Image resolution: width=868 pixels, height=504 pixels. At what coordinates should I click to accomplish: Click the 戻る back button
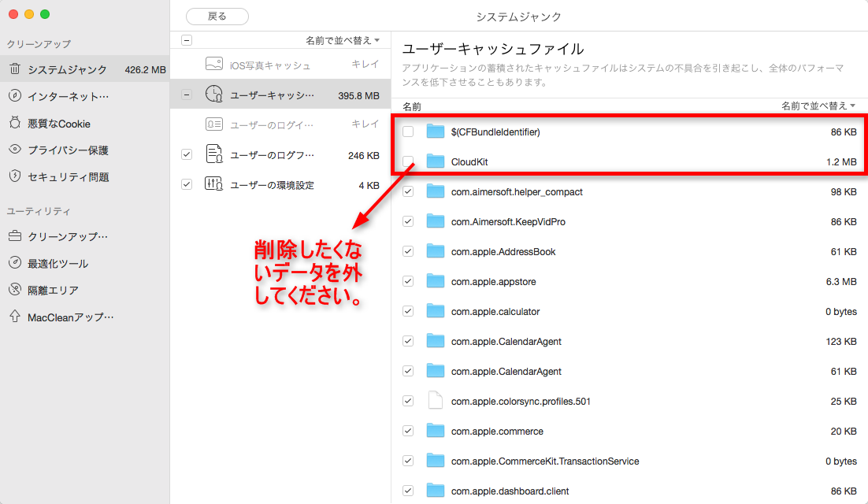pos(217,17)
